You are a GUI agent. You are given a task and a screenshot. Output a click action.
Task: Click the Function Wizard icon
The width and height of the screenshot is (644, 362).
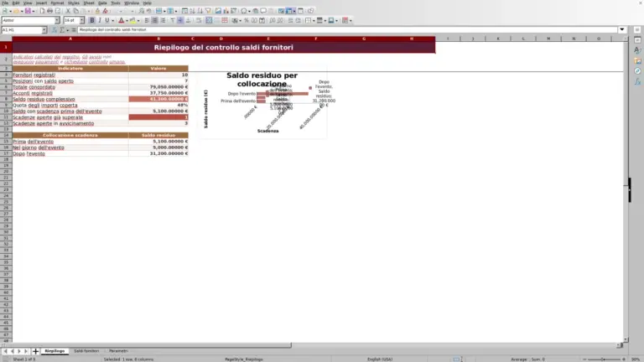click(x=55, y=30)
